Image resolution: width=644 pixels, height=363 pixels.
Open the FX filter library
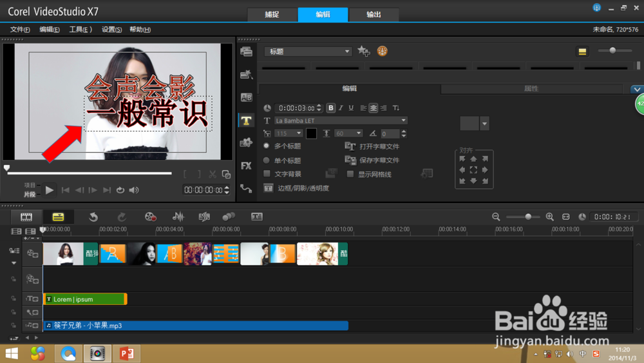point(247,166)
